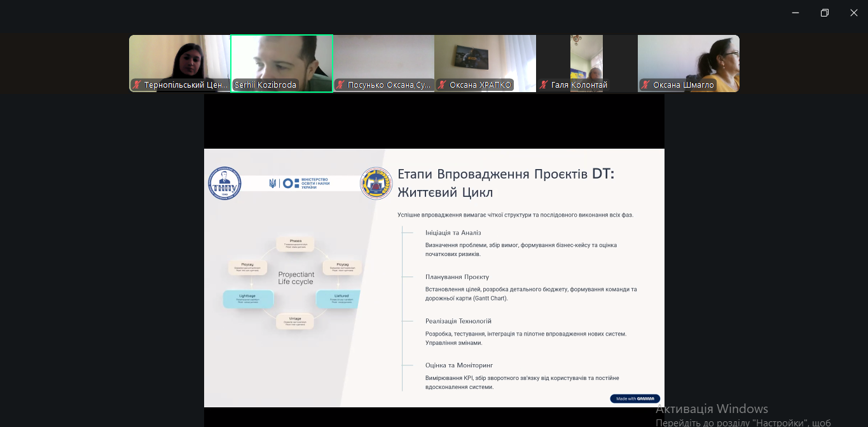Click the 'Оцінка та Моніторинг' heading
This screenshot has height=427, width=868.
point(459,365)
